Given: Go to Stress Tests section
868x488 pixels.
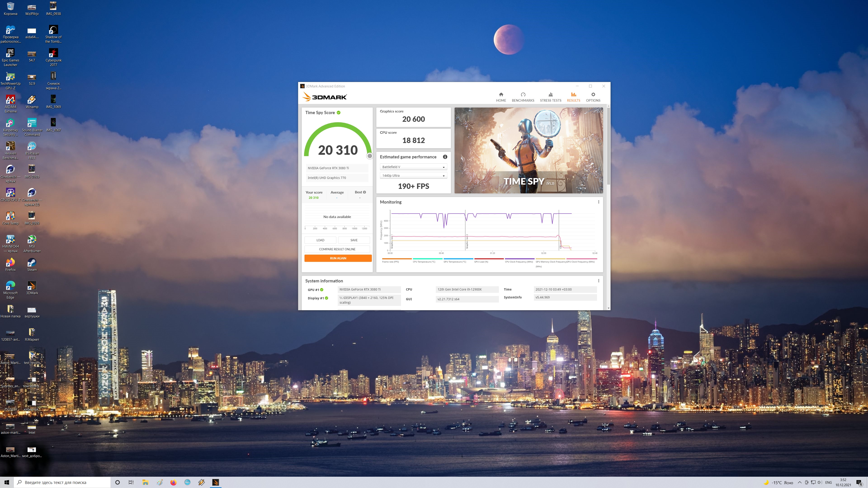Looking at the screenshot, I should pyautogui.click(x=550, y=97).
